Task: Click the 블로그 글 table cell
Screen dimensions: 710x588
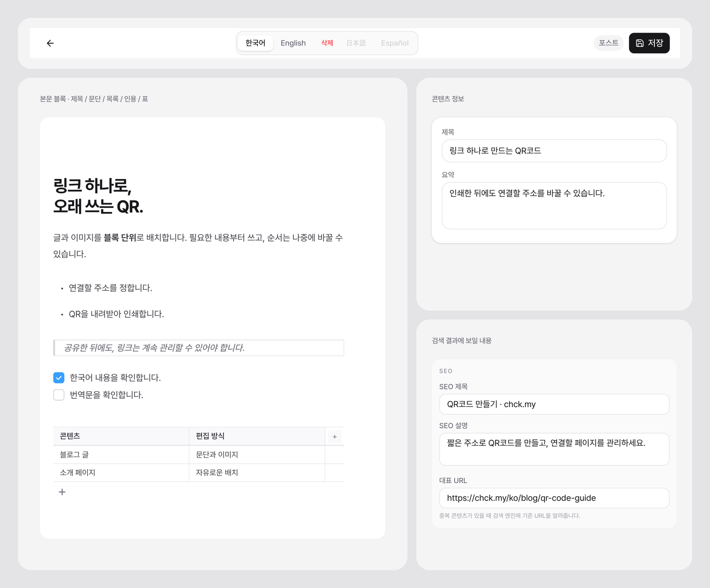Action: click(x=121, y=454)
